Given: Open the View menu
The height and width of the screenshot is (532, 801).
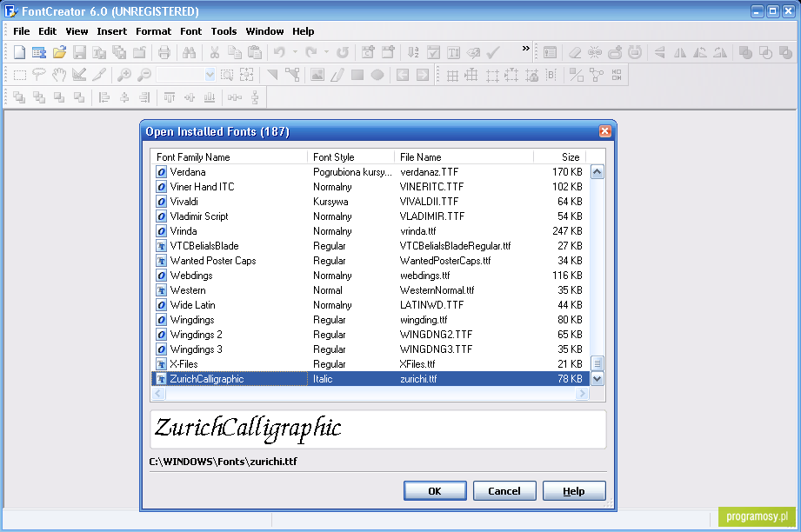Looking at the screenshot, I should point(77,31).
